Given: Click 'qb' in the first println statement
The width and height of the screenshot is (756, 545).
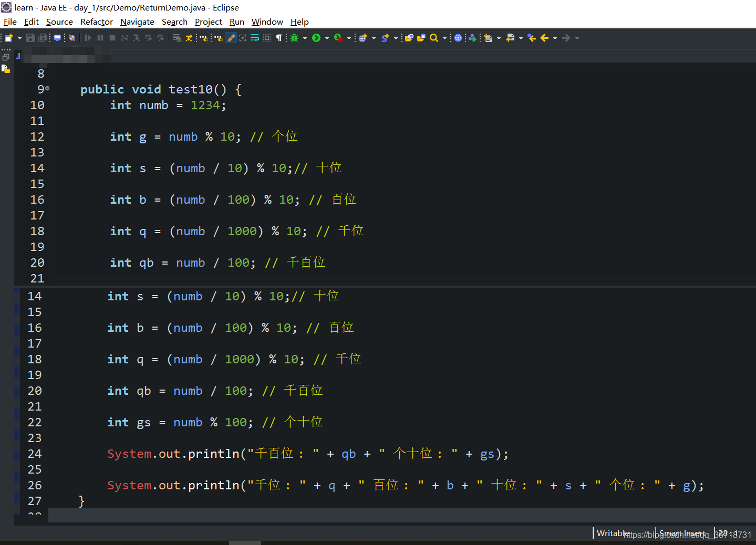Looking at the screenshot, I should click(348, 454).
